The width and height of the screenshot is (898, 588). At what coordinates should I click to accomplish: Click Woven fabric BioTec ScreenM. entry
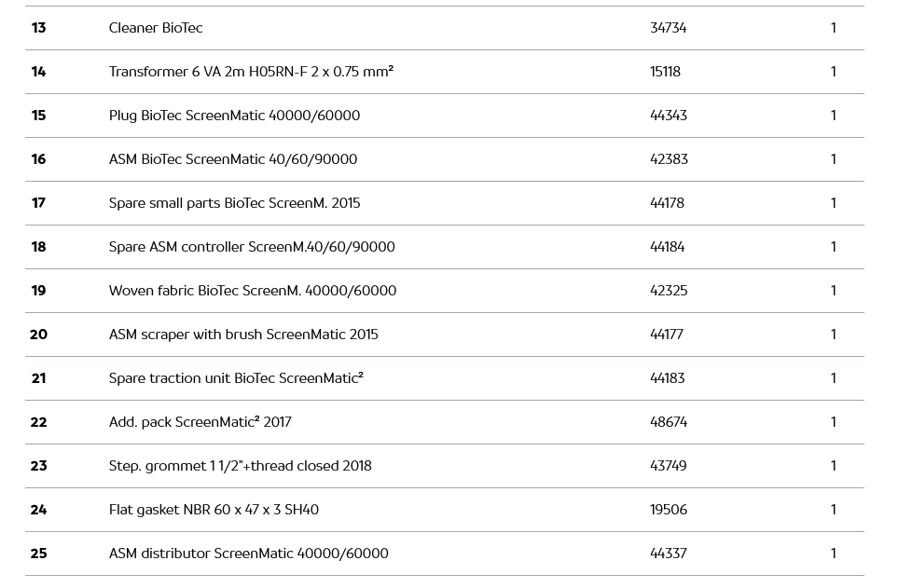(x=253, y=291)
